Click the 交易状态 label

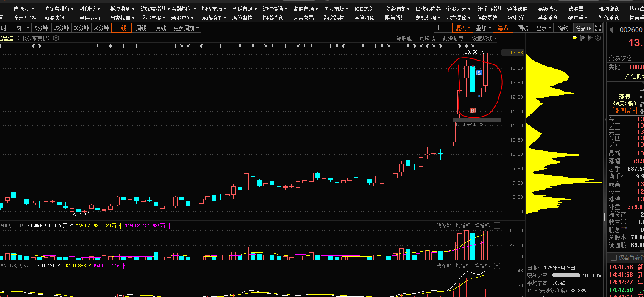pyautogui.click(x=620, y=58)
